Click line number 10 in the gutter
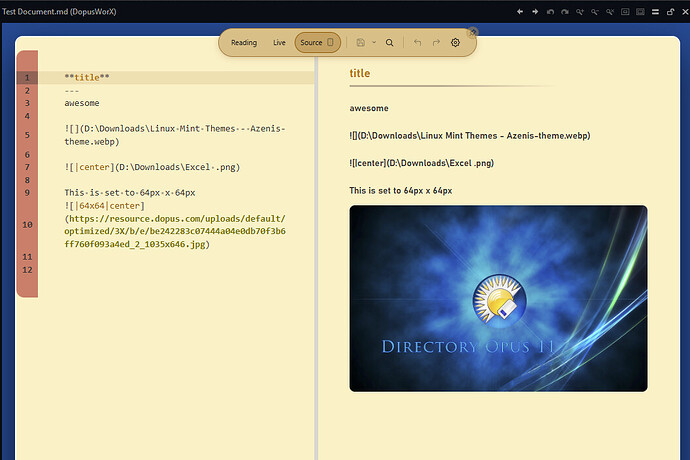This screenshot has width=690, height=460. [x=27, y=225]
